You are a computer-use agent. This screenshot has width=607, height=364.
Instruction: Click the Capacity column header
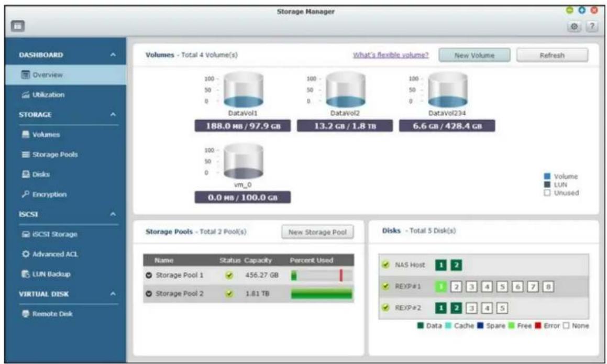pos(258,260)
